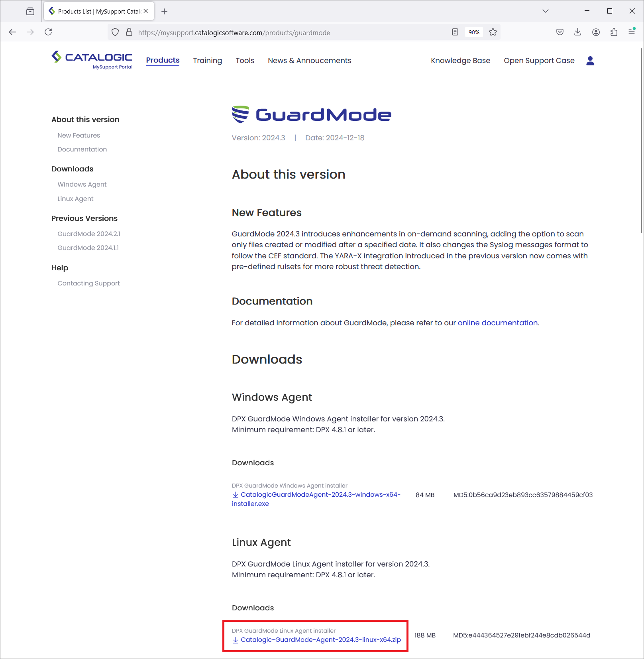Open the Training menu item

click(207, 61)
